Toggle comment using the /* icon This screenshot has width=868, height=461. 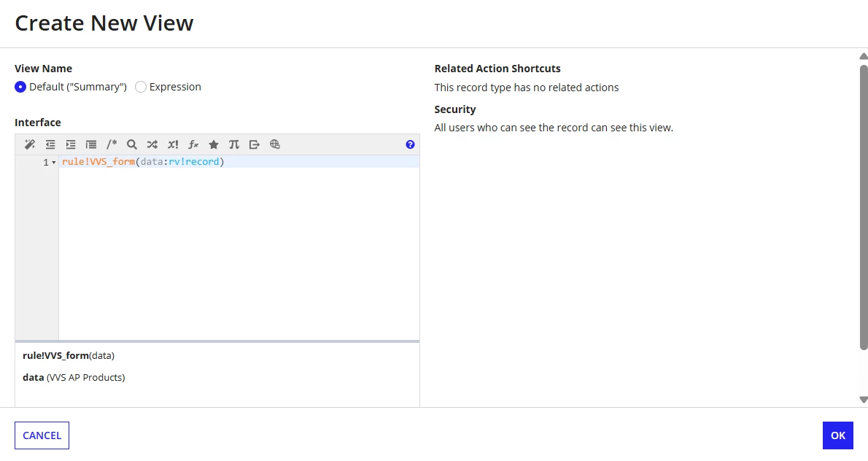pyautogui.click(x=112, y=144)
